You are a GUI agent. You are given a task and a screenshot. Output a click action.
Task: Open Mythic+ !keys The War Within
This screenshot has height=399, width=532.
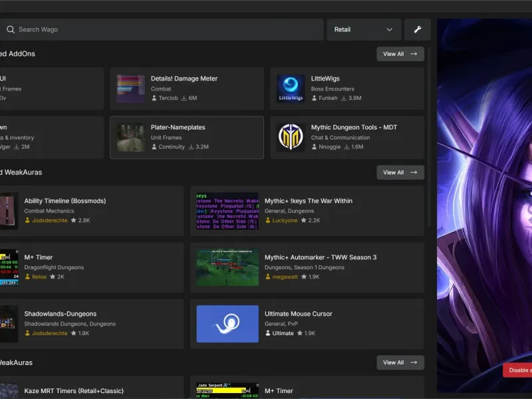coord(309,201)
